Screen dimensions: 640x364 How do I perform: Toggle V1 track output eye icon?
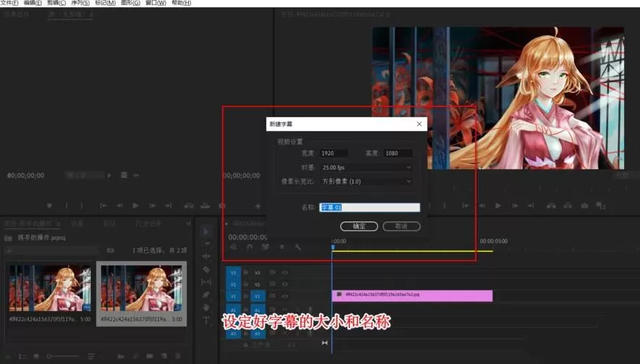pyautogui.click(x=285, y=296)
